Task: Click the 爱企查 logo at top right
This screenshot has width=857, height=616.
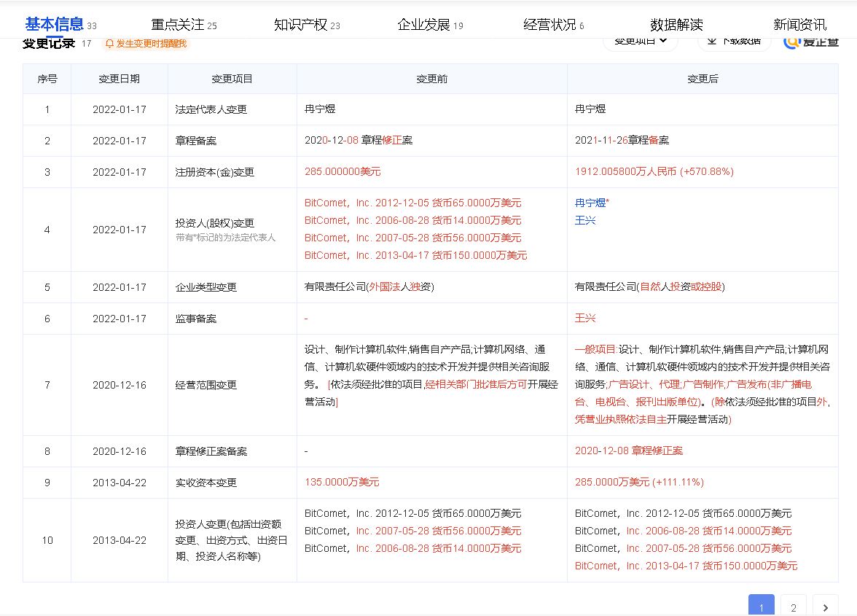Action: click(811, 42)
